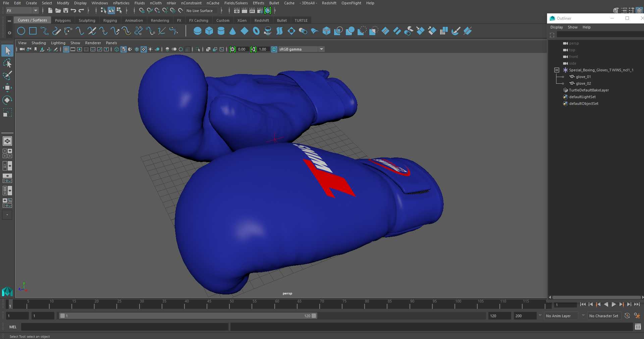Expand the toolbox bottom arrow button
The width and height of the screenshot is (644, 339).
[x=7, y=215]
